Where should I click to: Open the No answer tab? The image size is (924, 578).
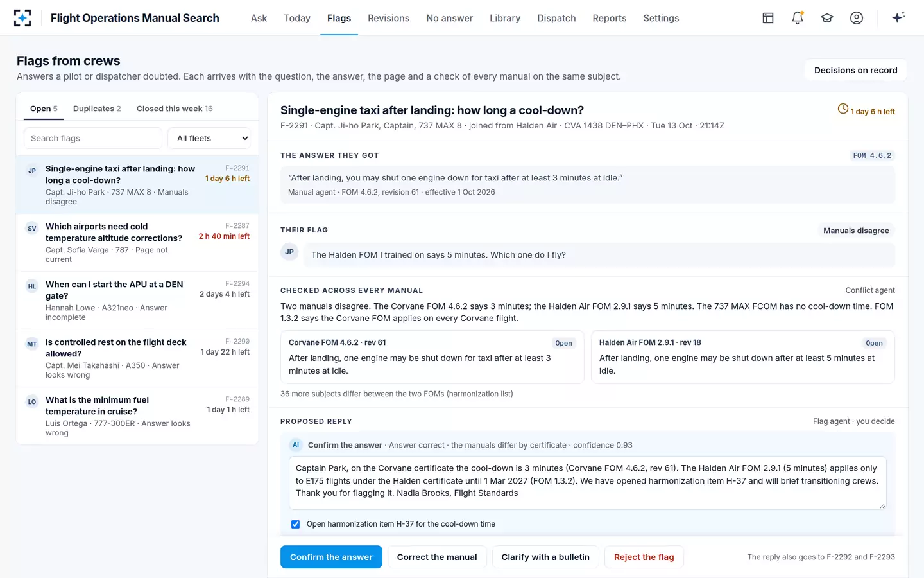coord(449,18)
